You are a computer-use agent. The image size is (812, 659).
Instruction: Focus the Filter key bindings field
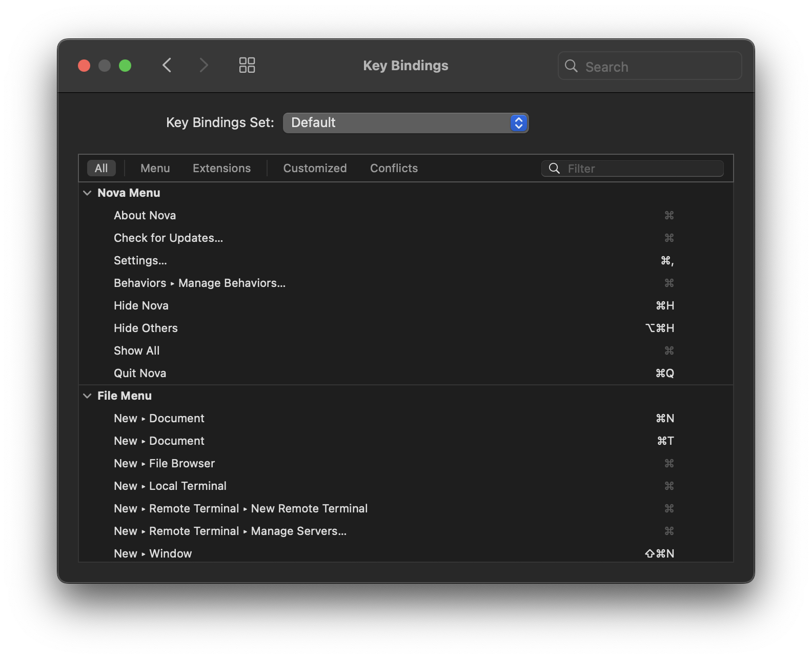633,169
